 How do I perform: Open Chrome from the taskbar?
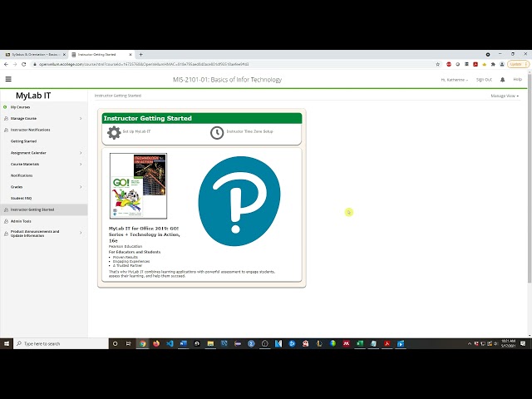142,343
